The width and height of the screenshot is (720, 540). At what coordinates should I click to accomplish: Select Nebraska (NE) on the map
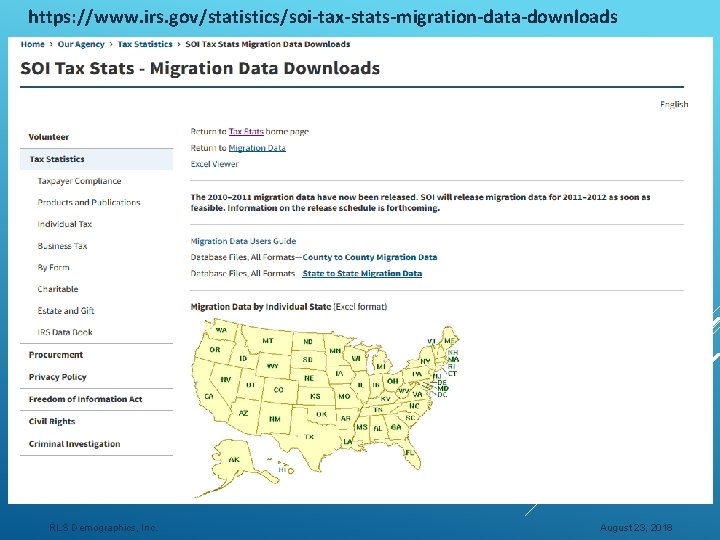309,378
